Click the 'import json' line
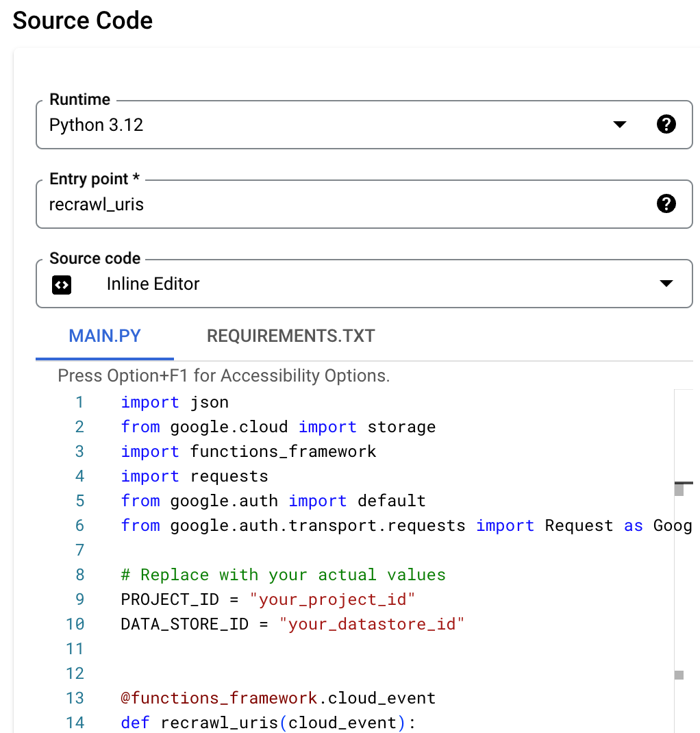 (x=175, y=402)
